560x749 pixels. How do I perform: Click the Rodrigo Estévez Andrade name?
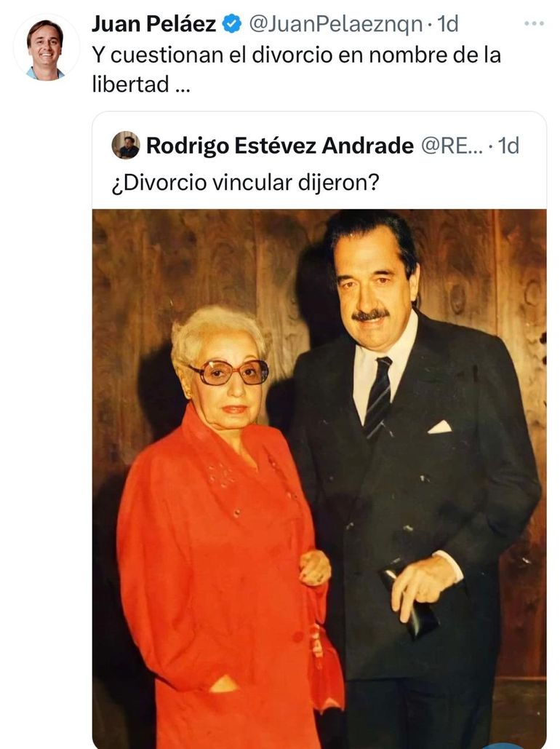pyautogui.click(x=279, y=146)
